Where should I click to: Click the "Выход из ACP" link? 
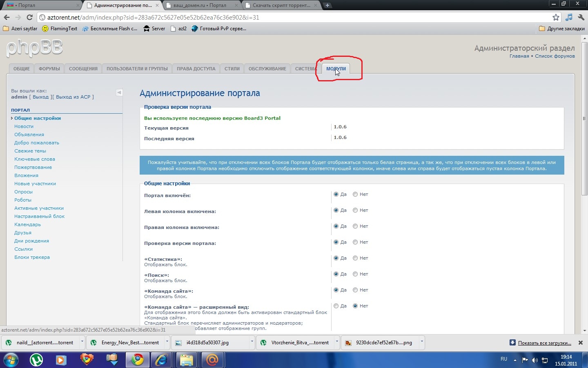tap(73, 97)
